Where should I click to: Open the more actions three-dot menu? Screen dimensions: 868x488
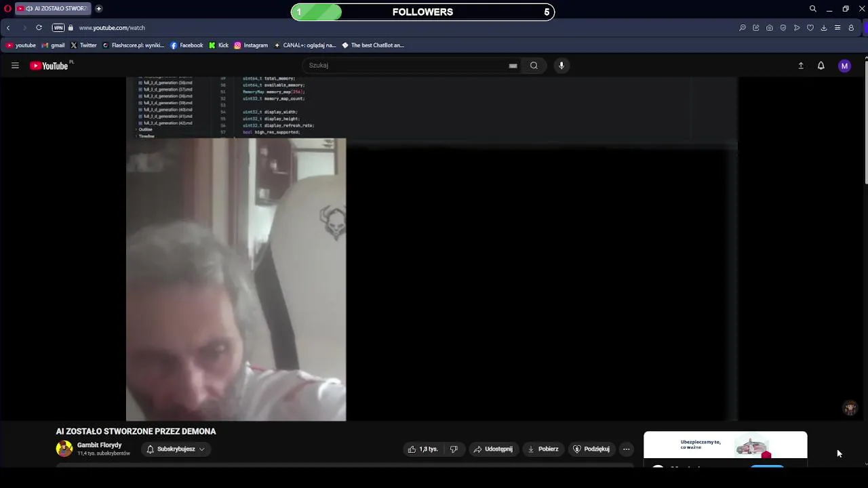626,449
